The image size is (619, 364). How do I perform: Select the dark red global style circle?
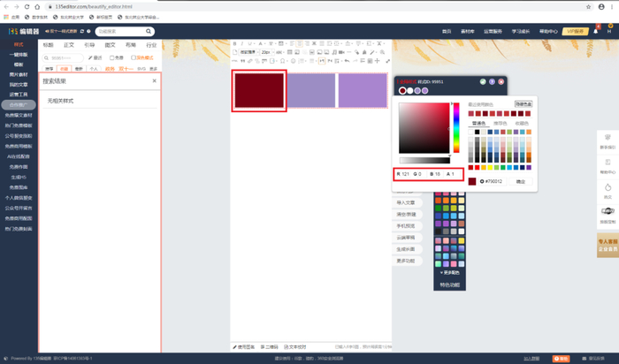point(402,91)
